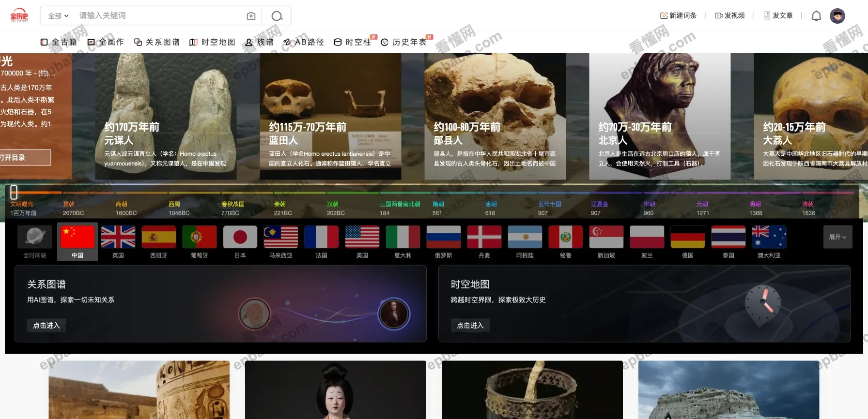The width and height of the screenshot is (868, 419).
Task: Expand the country list with 展开
Action: (837, 237)
